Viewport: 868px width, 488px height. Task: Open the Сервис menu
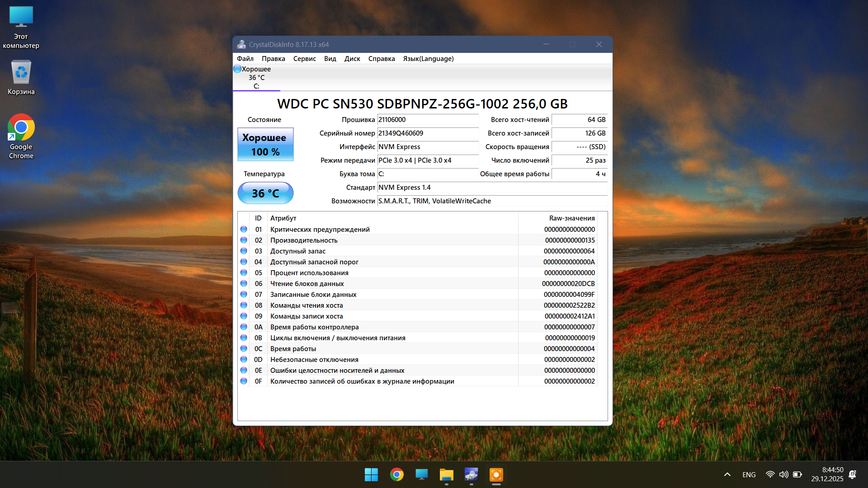(x=304, y=59)
